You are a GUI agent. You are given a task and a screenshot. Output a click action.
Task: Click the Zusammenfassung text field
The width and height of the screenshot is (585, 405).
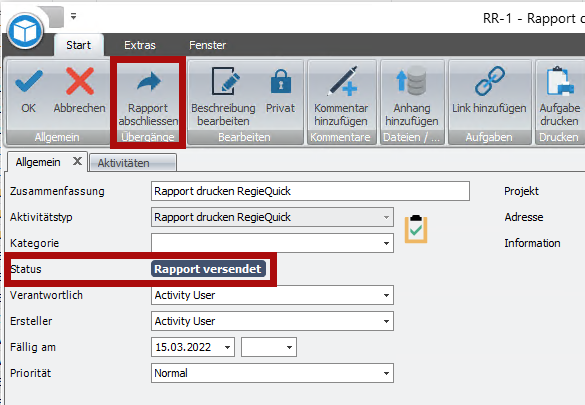coord(310,191)
